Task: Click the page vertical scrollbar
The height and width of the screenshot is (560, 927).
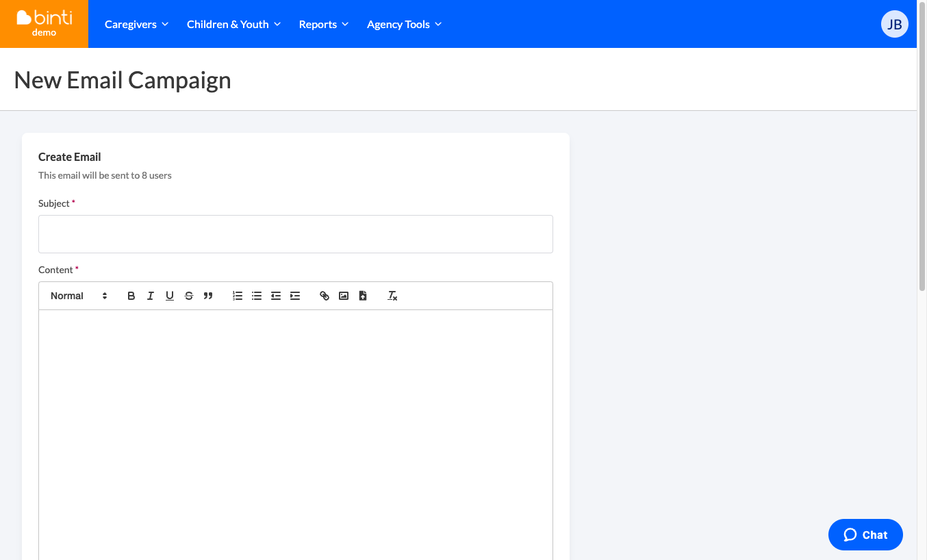Action: coord(922,147)
